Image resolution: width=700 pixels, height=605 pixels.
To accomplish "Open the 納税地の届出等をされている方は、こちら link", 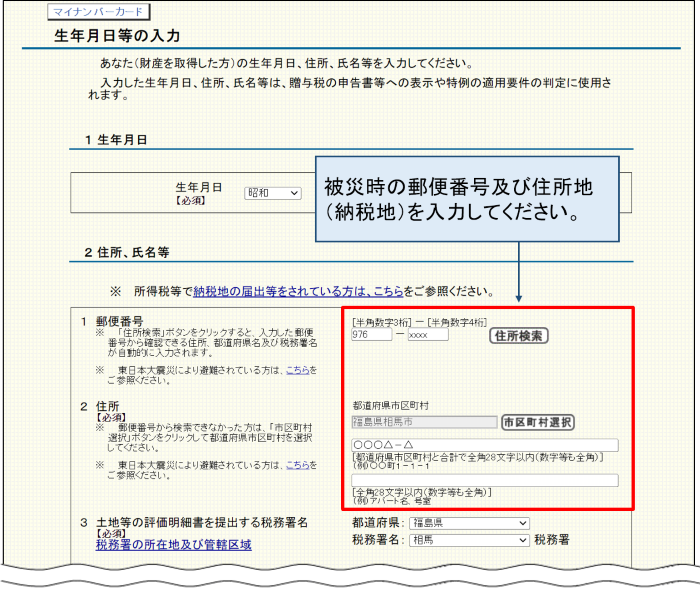I will coord(298,292).
